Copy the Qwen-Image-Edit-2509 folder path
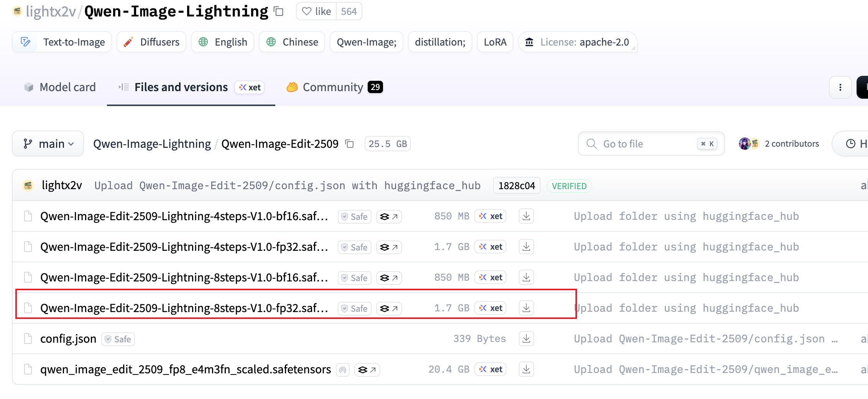The height and width of the screenshot is (399, 868). (349, 144)
